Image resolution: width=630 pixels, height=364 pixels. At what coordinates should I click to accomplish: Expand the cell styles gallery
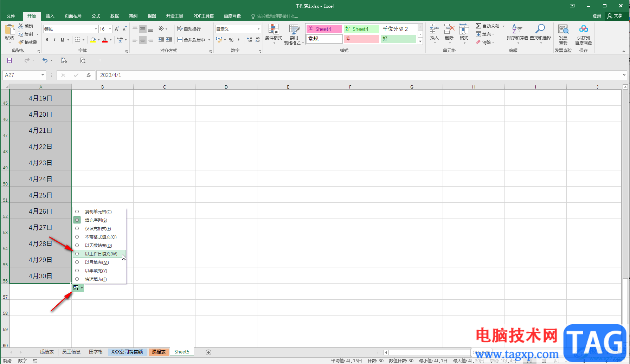click(x=420, y=41)
